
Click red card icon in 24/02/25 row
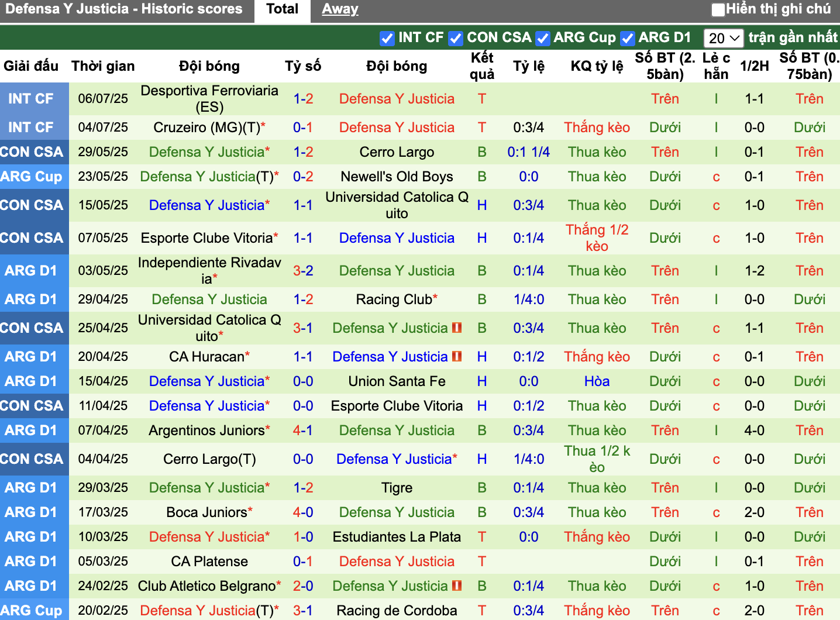tap(457, 585)
